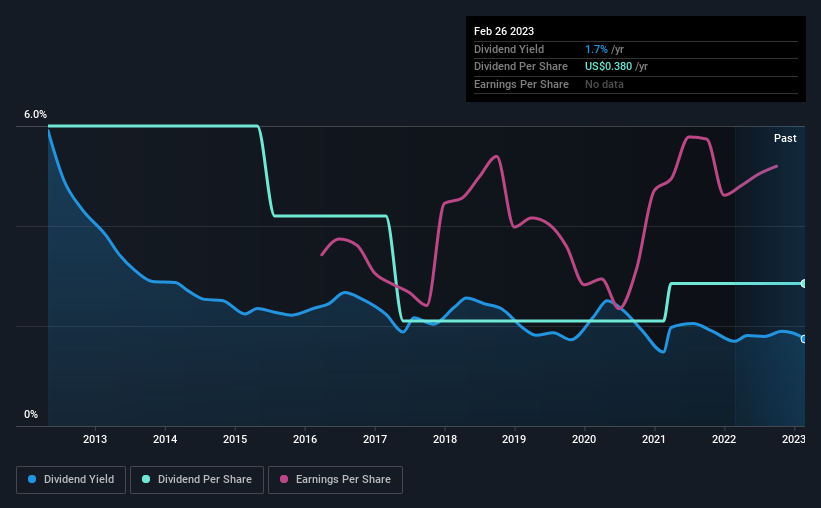Toggle the Earnings Per Share legend button

tap(335, 480)
